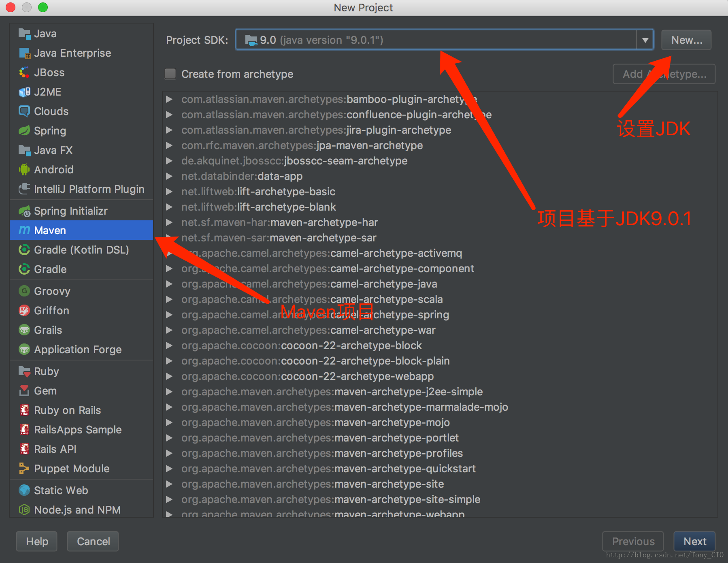
Task: Click the Spring leaf icon
Action: pyautogui.click(x=24, y=131)
